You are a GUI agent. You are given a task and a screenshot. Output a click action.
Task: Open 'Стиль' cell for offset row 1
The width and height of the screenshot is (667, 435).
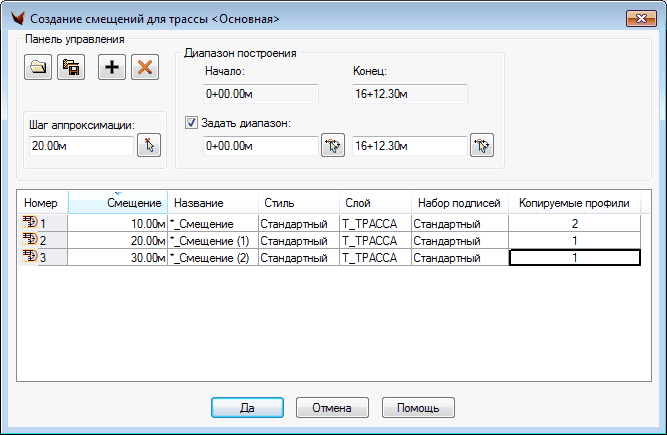[x=298, y=224]
